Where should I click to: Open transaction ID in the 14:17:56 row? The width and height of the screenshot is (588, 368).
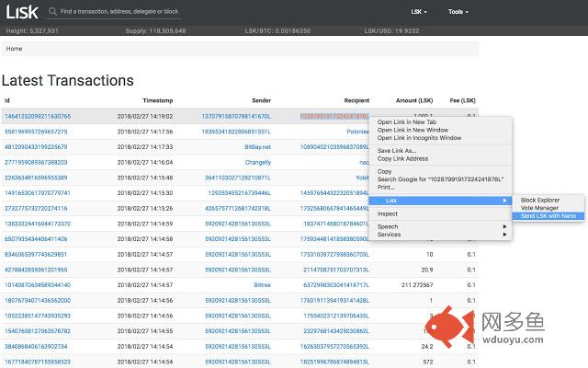[36, 132]
